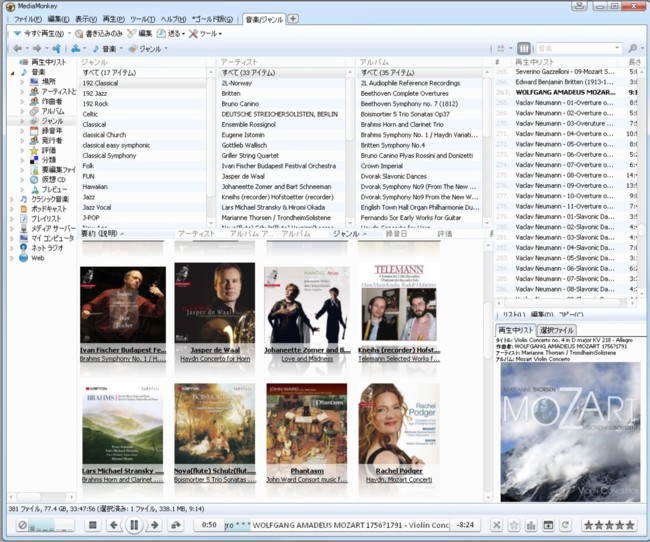Click 書き込みのみ disc burn button
The image size is (650, 542).
[x=99, y=33]
